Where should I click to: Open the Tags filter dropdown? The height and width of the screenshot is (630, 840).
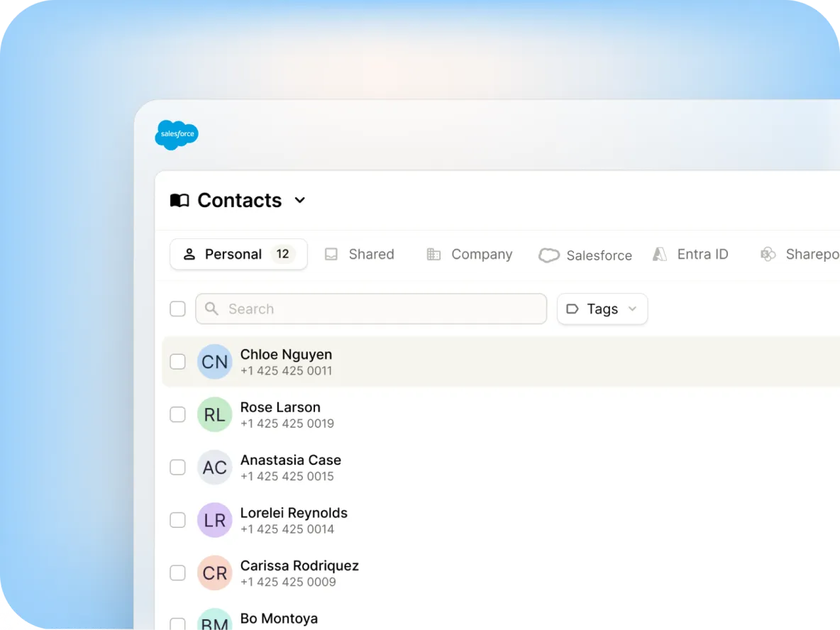(602, 309)
